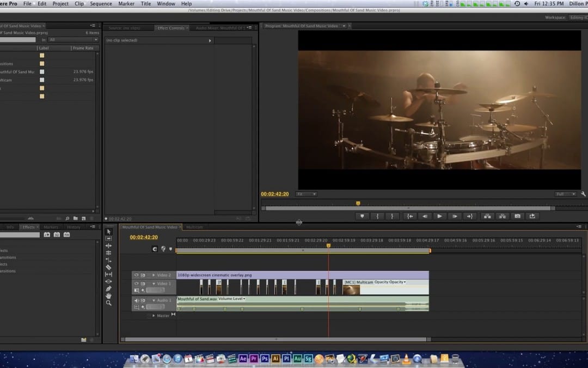Select the Hand tool
The image size is (588, 368).
(x=109, y=295)
